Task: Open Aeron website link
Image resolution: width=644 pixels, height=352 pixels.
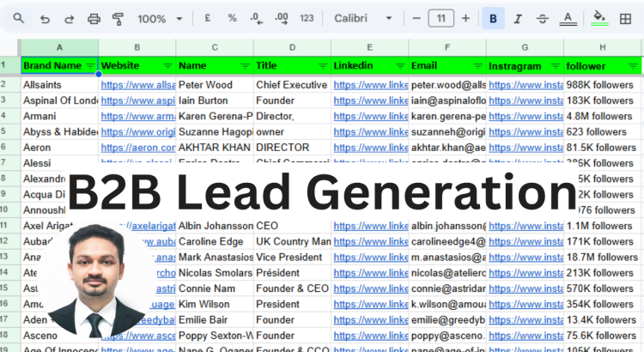Action: coord(138,148)
